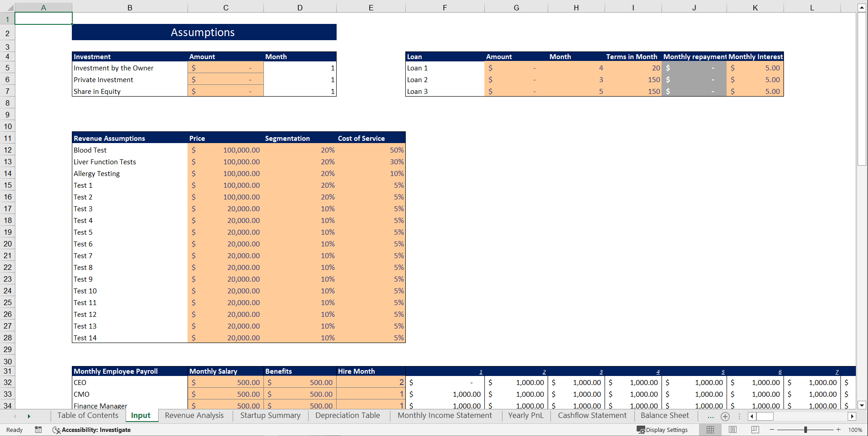Select column K header

point(755,8)
